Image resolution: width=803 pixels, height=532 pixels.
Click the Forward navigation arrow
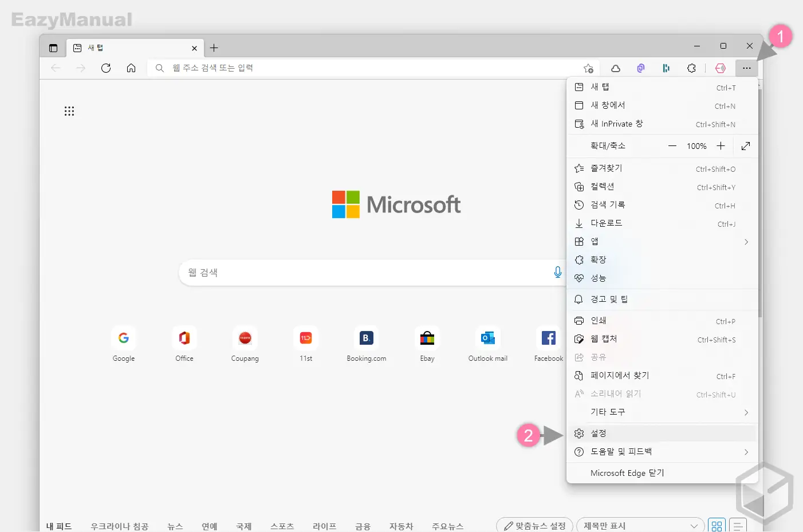[x=81, y=68]
